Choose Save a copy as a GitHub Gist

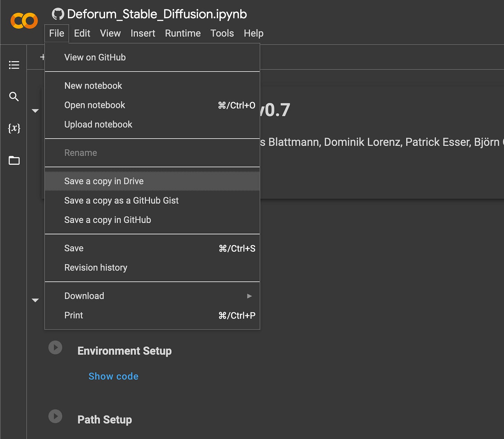pyautogui.click(x=152, y=200)
